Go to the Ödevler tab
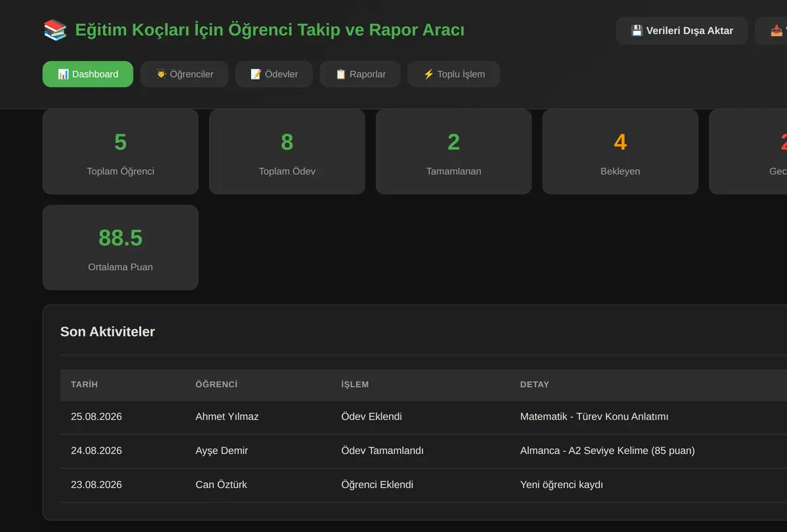 click(x=274, y=74)
